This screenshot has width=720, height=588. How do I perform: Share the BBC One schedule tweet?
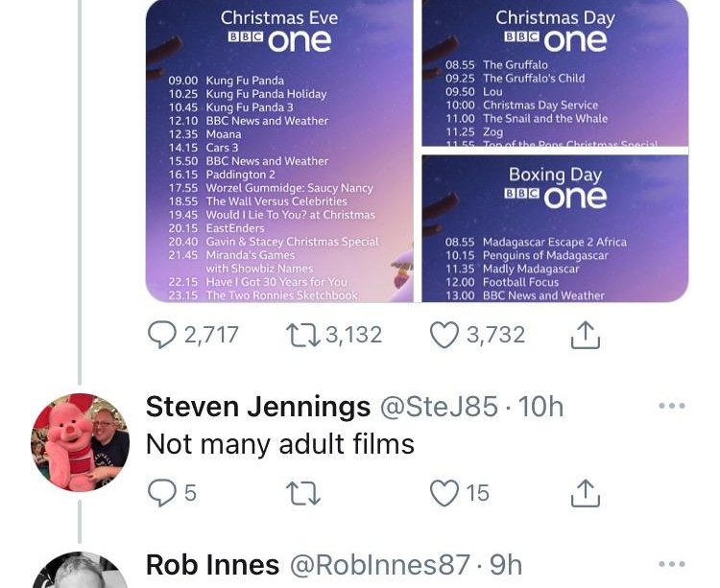(585, 335)
